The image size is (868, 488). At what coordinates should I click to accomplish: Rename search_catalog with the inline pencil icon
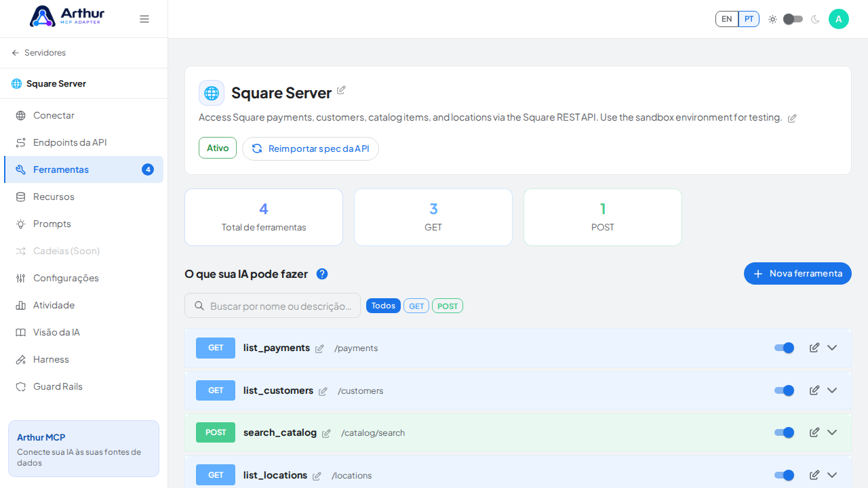tap(326, 434)
